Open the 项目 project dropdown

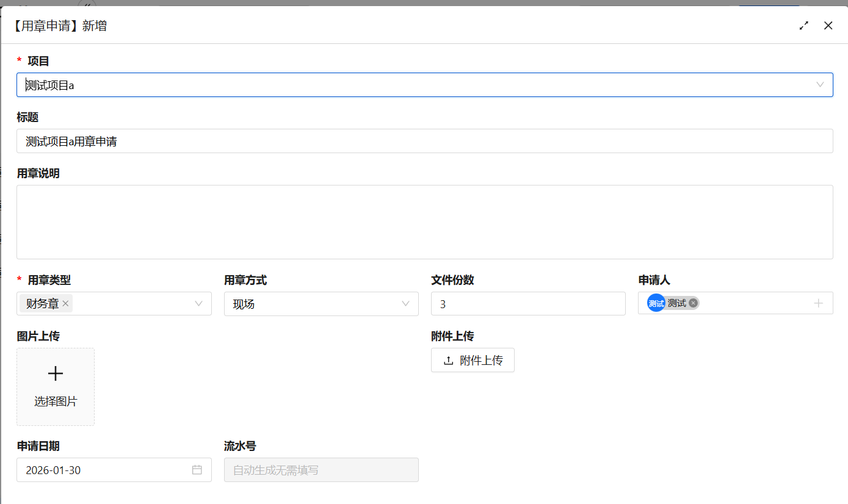[820, 85]
